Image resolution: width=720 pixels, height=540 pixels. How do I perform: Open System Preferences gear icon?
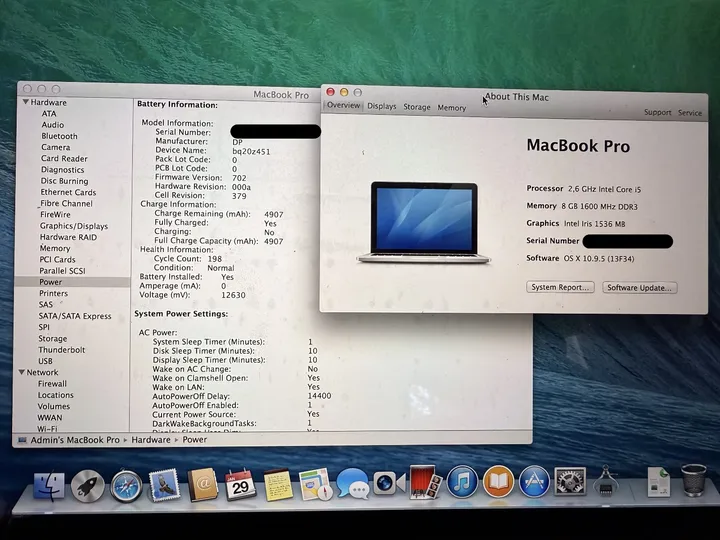[x=570, y=481]
